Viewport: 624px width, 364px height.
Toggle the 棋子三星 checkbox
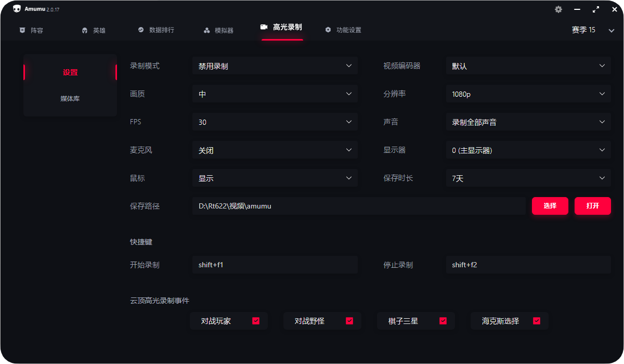tap(443, 321)
